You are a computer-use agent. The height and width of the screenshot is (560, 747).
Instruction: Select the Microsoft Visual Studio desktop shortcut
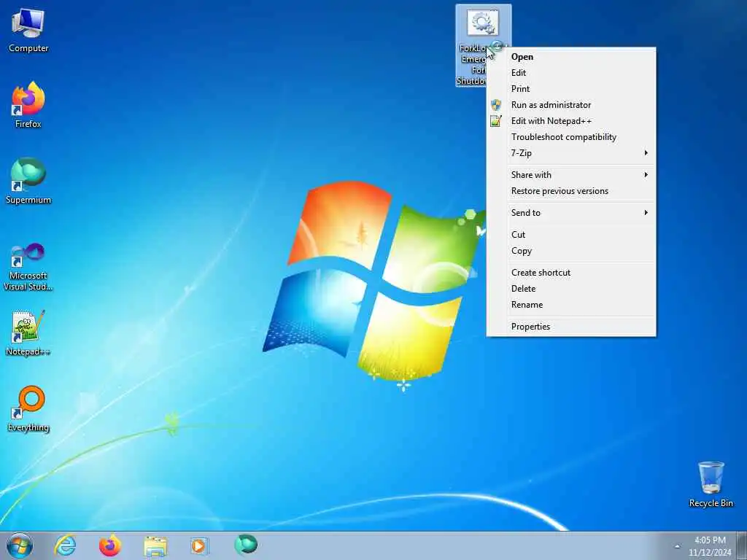28,267
